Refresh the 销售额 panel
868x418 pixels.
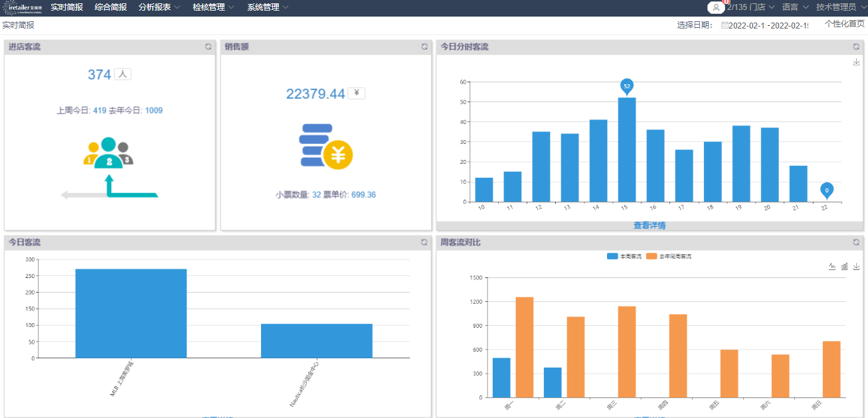click(x=424, y=47)
